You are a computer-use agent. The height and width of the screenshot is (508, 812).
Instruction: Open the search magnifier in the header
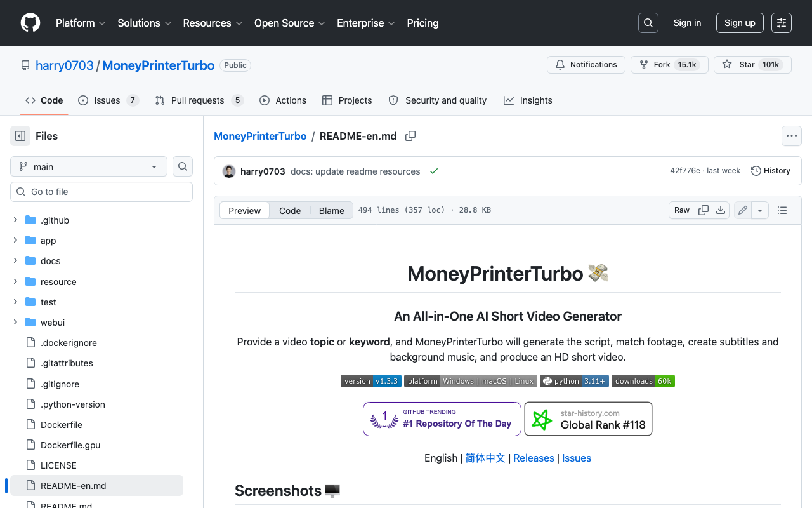point(648,23)
